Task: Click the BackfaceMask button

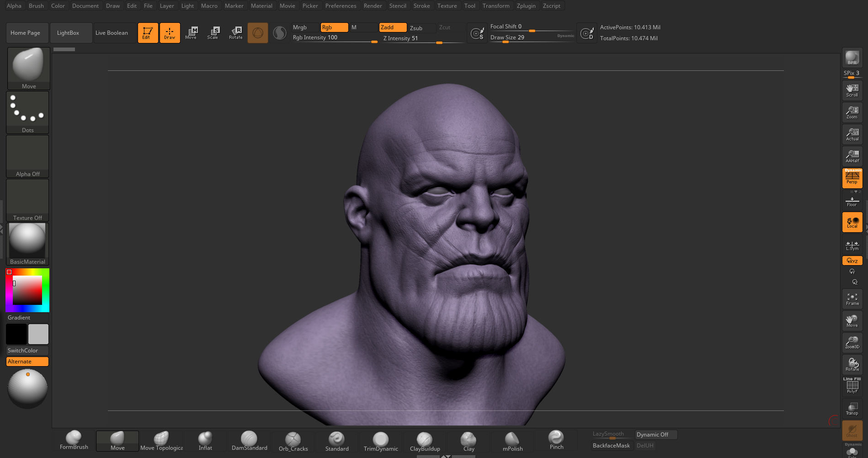Action: point(611,446)
